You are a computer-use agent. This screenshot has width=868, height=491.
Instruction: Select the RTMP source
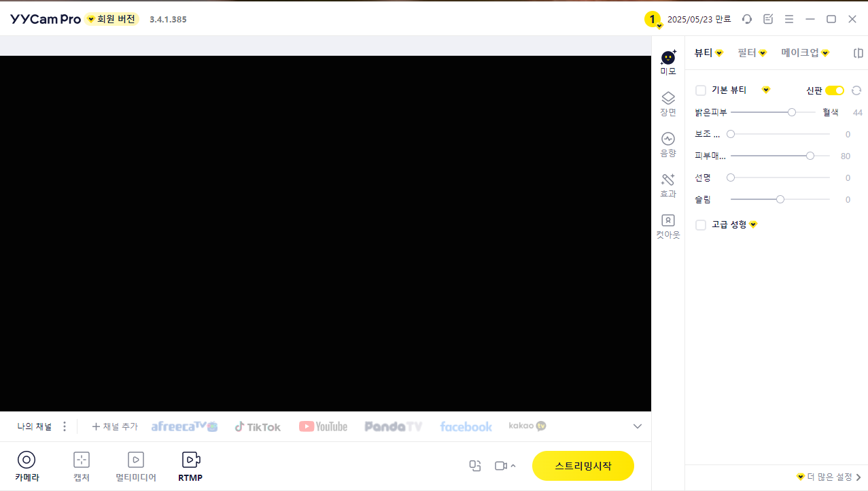(191, 467)
